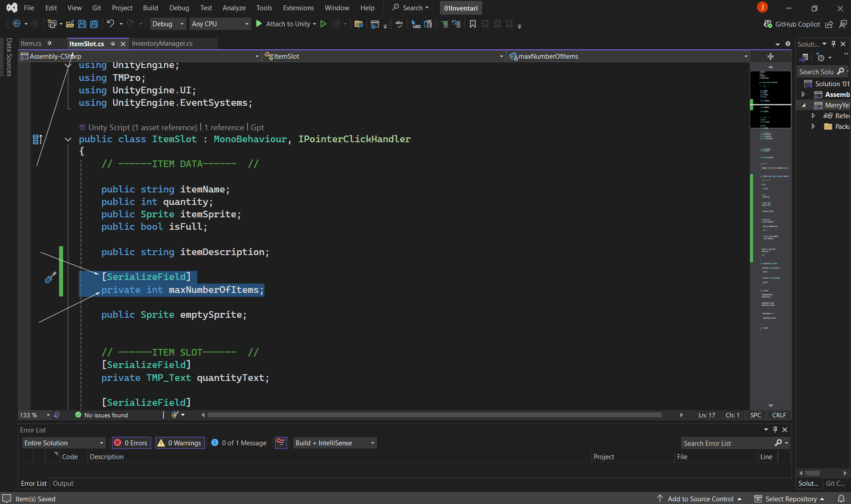
Task: Click the screwdriver quick actions icon in margin
Action: tap(50, 278)
